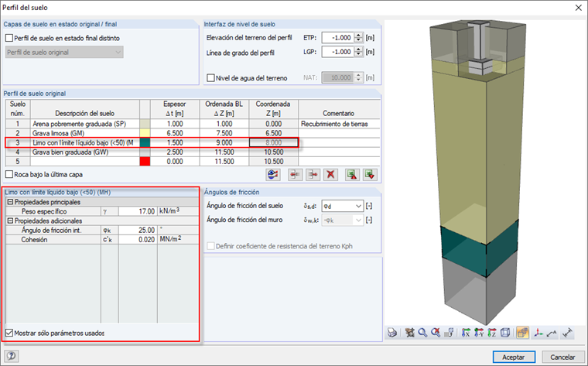
Task: Click gray swatch of Grava bien graduada row
Action: click(x=145, y=152)
